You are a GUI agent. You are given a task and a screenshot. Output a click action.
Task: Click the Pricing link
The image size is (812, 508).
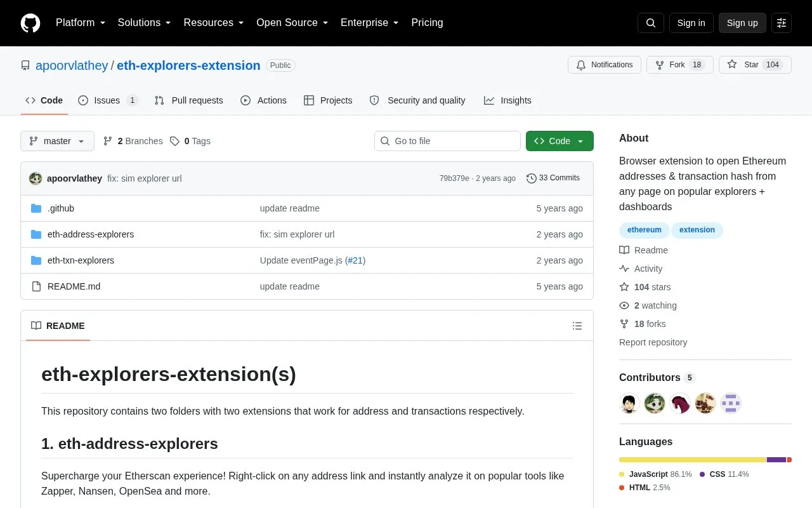pyautogui.click(x=427, y=23)
